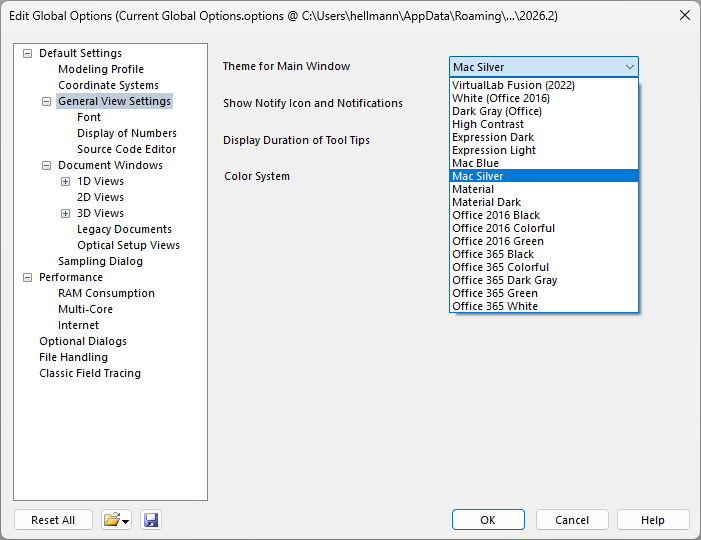Select 1D Views tree item
Image resolution: width=701 pixels, height=540 pixels.
coord(101,181)
